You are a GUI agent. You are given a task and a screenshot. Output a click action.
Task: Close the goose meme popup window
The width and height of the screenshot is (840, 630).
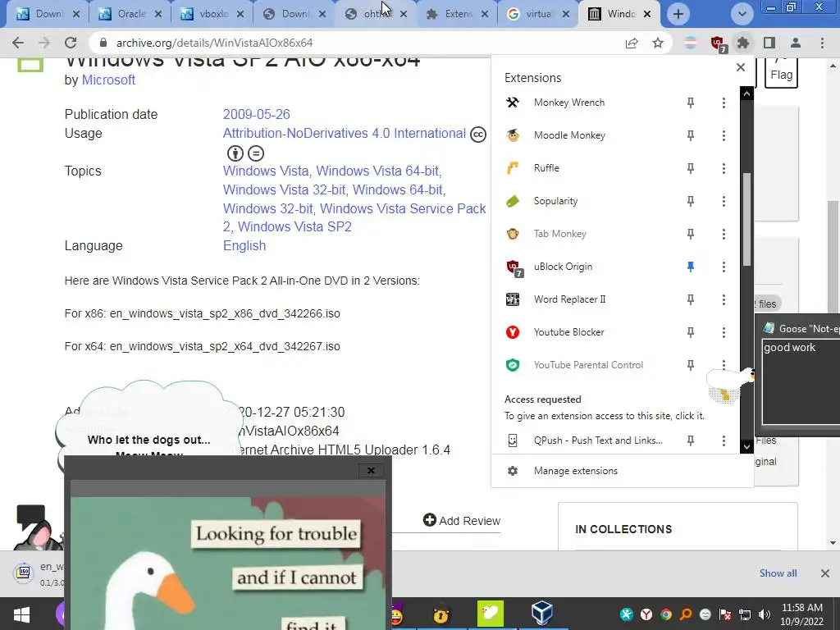(371, 470)
